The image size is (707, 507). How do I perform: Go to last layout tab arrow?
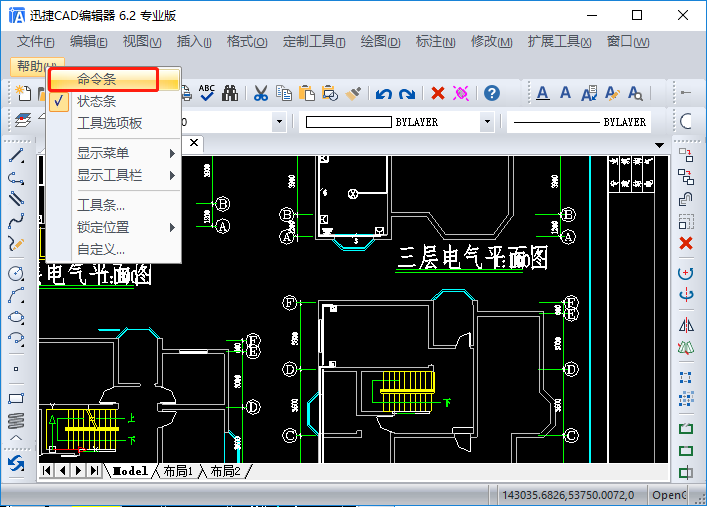94,471
